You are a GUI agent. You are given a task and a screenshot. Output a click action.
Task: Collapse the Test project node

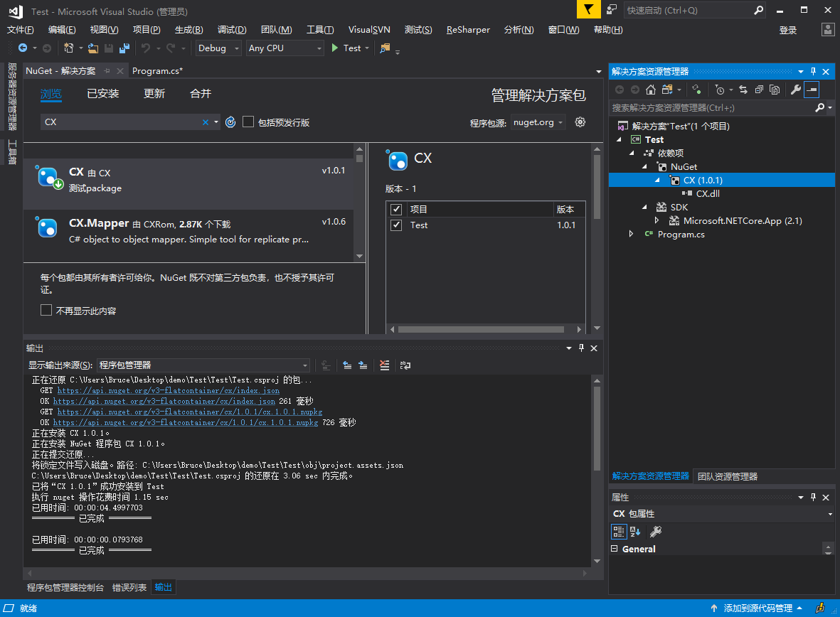point(620,139)
